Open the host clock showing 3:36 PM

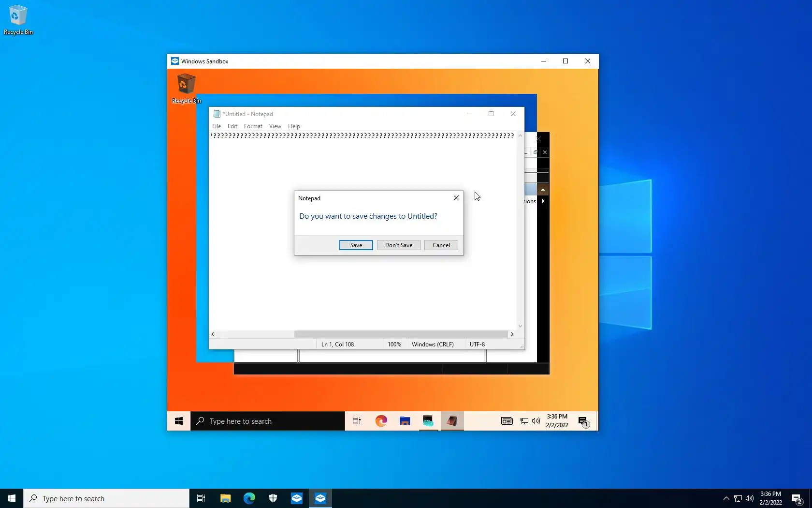point(770,498)
